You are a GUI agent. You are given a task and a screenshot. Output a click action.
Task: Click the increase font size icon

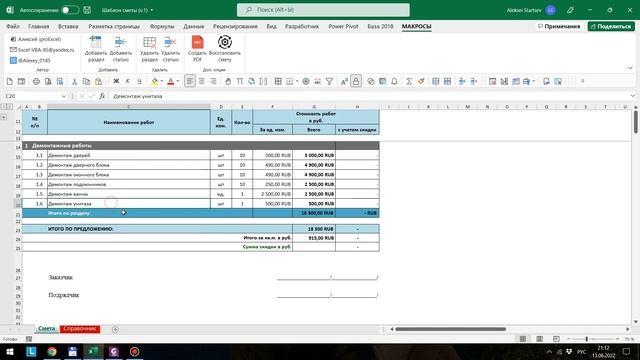(x=344, y=82)
